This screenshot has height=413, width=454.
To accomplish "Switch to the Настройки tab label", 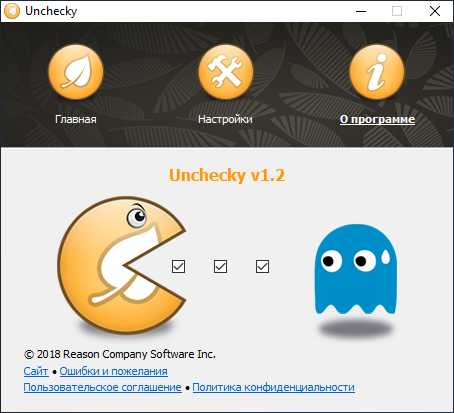I will point(225,119).
